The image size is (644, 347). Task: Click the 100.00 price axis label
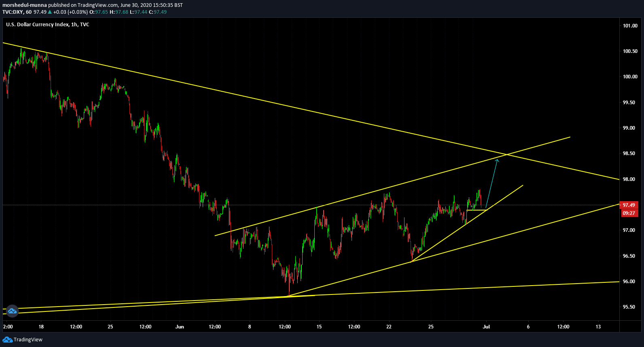[x=630, y=77]
